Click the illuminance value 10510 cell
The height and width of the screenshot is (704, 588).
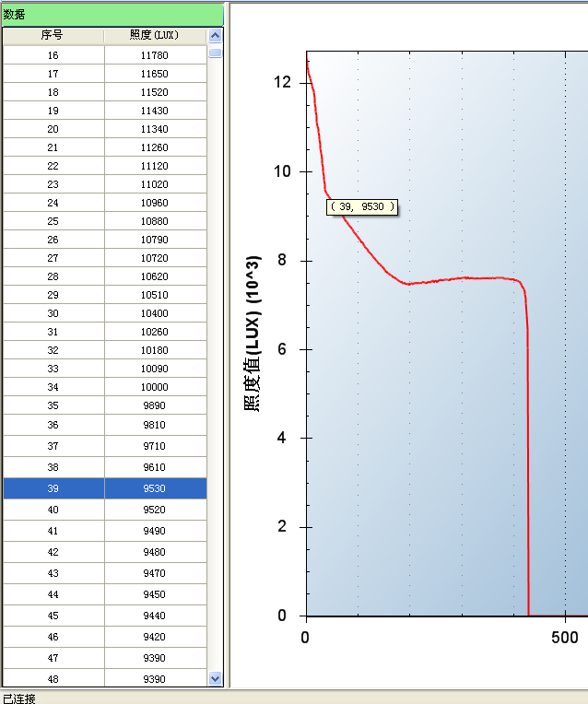155,295
